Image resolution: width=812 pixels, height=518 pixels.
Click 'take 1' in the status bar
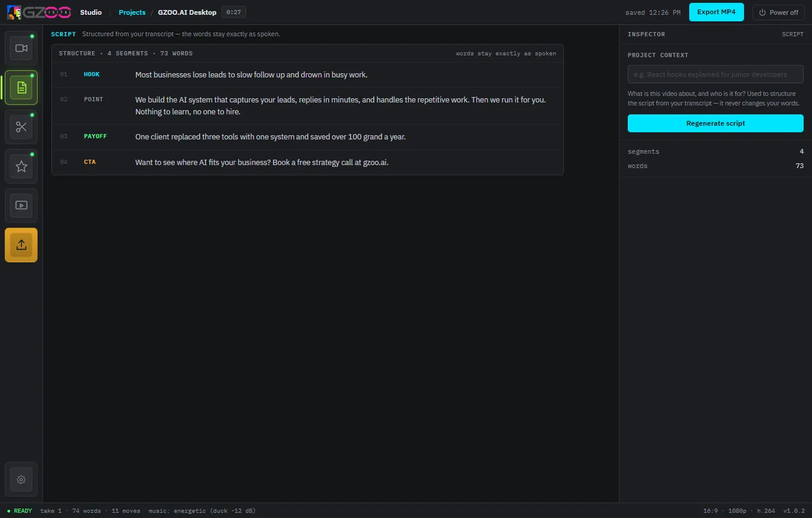(x=51, y=511)
